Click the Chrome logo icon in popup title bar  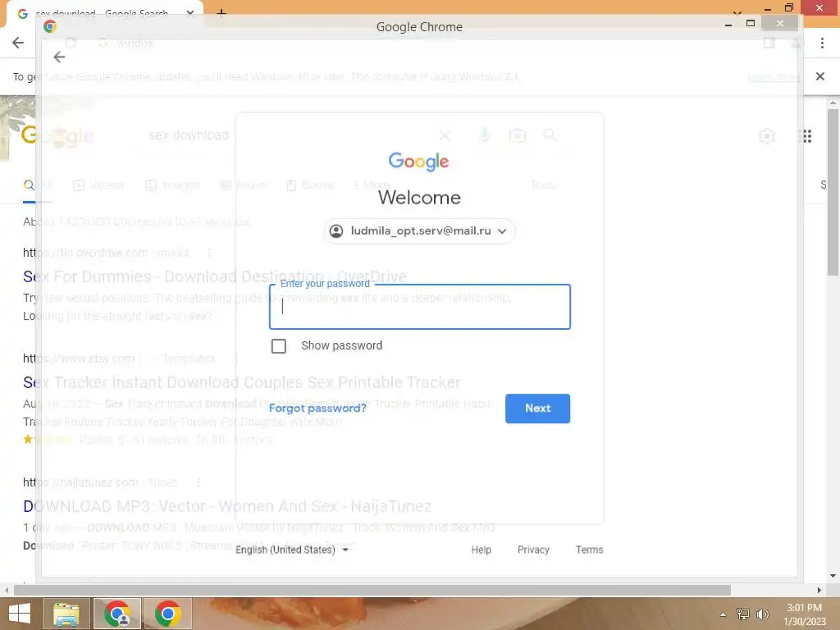[50, 26]
